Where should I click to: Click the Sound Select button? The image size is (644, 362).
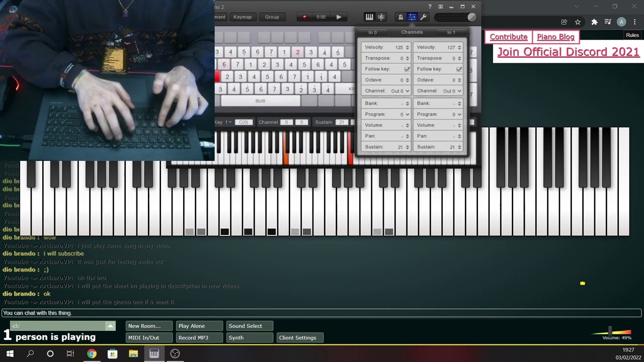point(250,326)
